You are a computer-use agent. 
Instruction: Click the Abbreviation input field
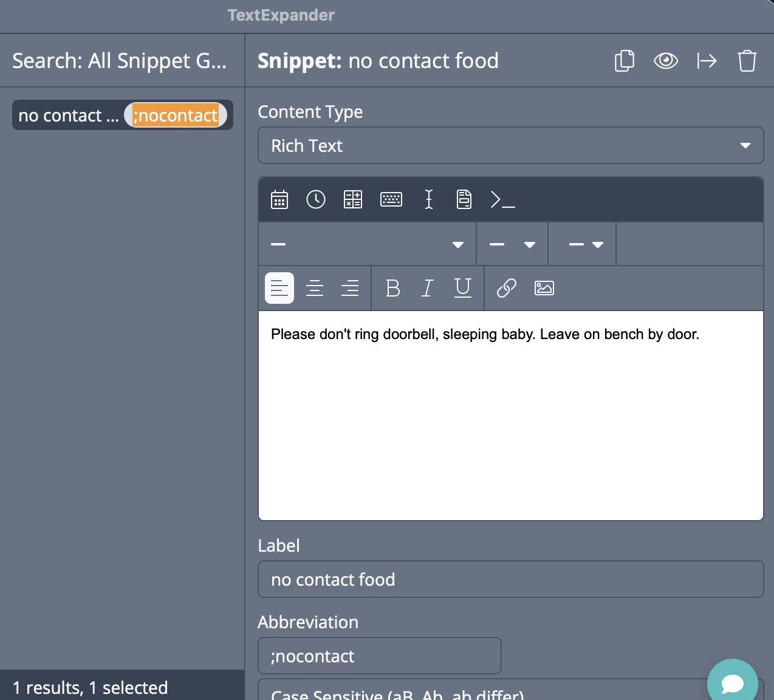[380, 656]
